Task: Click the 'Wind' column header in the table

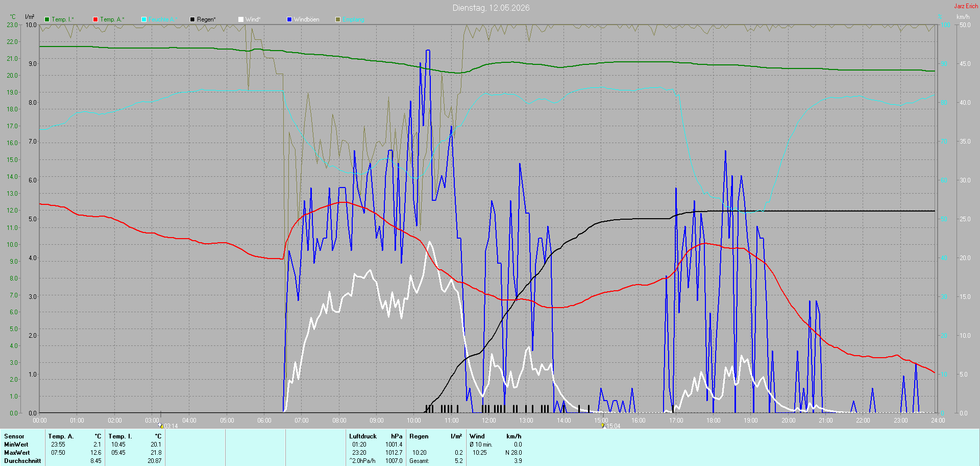Action: (x=477, y=436)
